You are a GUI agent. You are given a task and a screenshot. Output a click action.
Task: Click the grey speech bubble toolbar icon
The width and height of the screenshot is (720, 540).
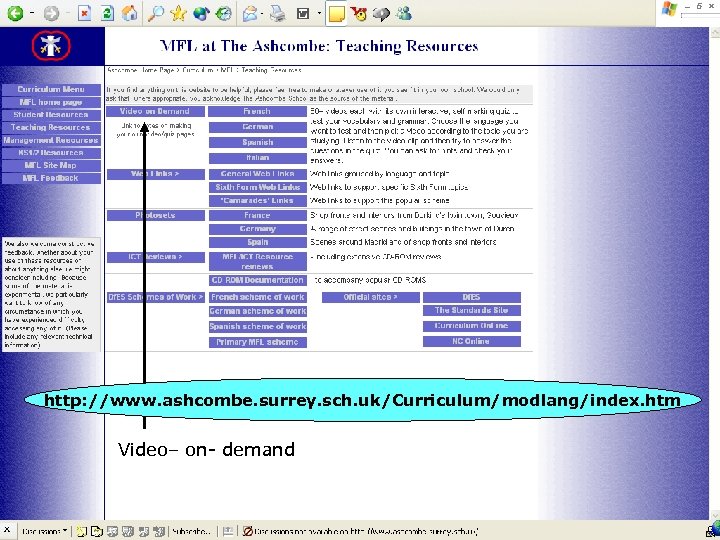coord(381,13)
